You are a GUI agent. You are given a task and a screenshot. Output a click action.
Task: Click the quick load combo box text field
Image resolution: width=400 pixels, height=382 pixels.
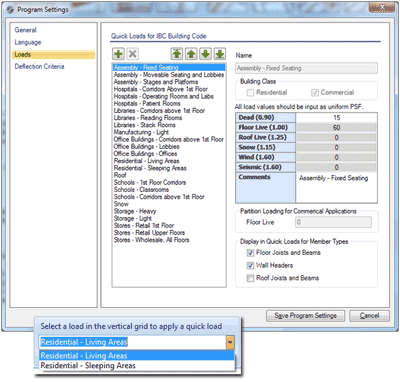pyautogui.click(x=133, y=342)
